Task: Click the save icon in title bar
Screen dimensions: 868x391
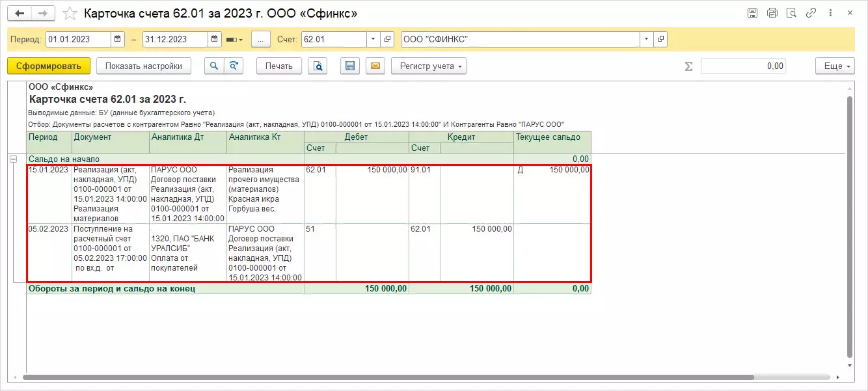Action: [x=753, y=13]
